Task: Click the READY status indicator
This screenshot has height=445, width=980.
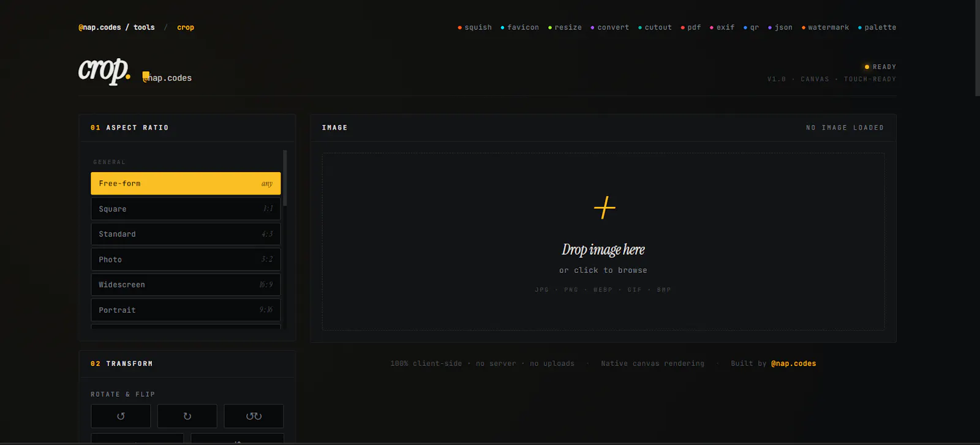Action: point(880,67)
